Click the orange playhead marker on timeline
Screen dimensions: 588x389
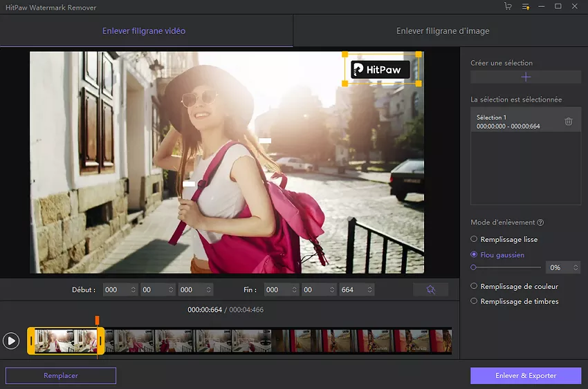point(97,320)
